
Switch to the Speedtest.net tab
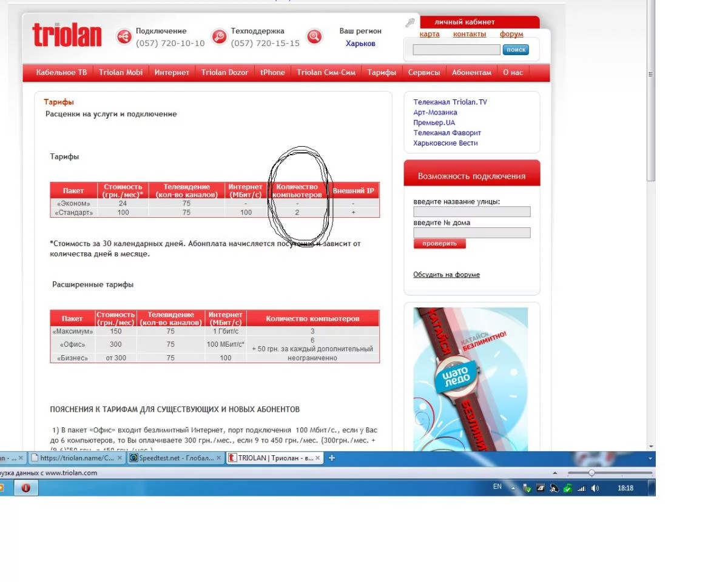(175, 458)
